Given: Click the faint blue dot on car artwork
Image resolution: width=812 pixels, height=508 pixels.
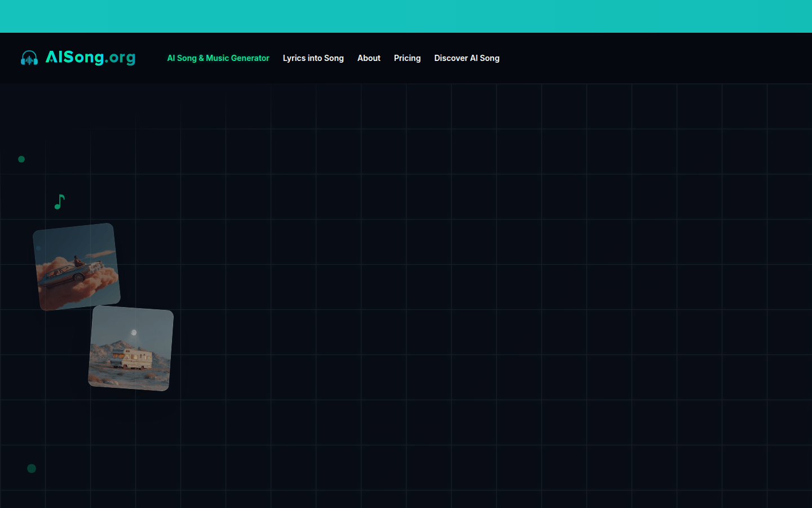Looking at the screenshot, I should pyautogui.click(x=38, y=248).
